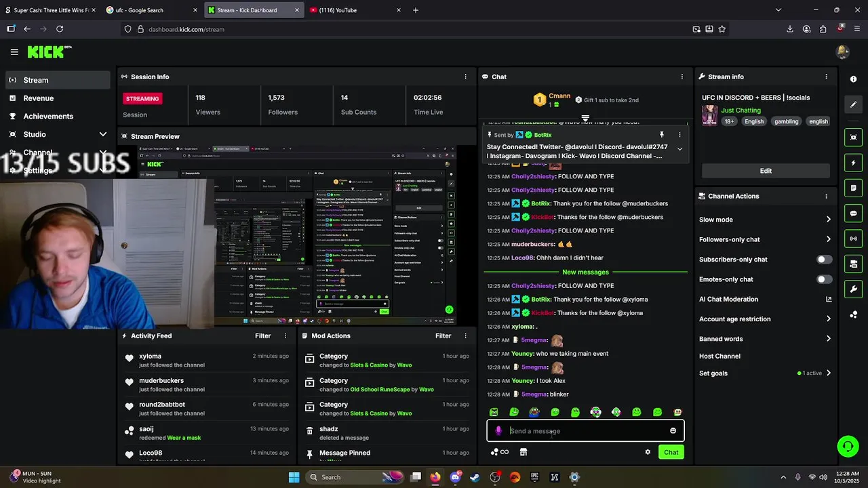
Task: Open the Filter dropdown in Mod Actions
Action: tap(443, 335)
